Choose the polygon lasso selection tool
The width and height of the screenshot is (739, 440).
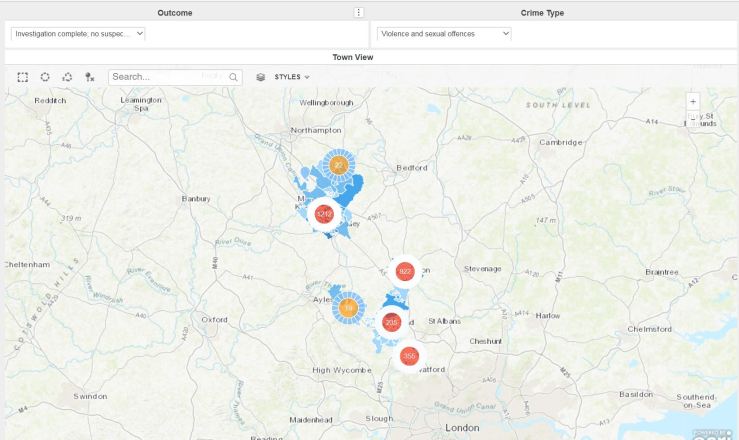(x=67, y=77)
